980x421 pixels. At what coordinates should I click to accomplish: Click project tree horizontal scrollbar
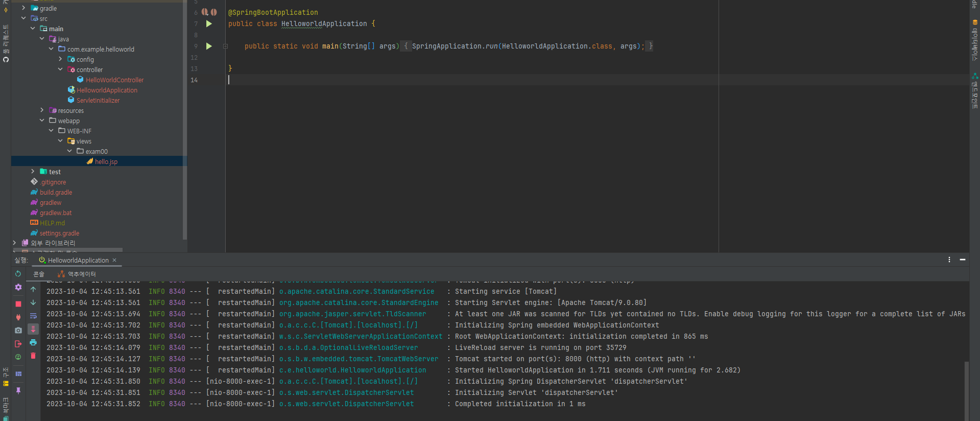click(x=67, y=250)
